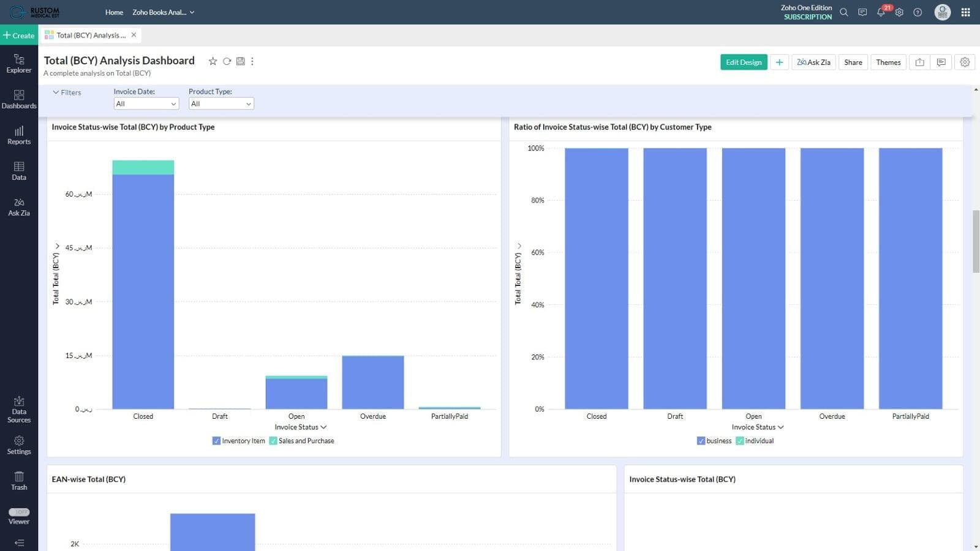Viewport: 980px width, 551px height.
Task: Click the Closed bar in product type chart
Action: coord(143,285)
